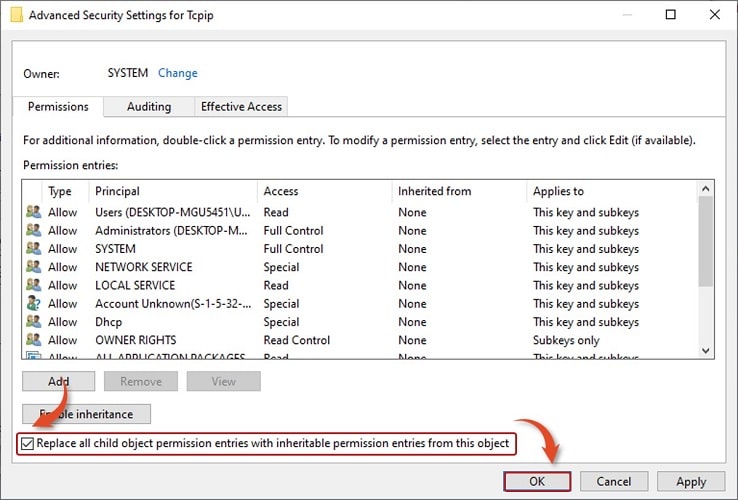
Task: Click the group icon in the Dhcp row
Action: click(x=33, y=322)
